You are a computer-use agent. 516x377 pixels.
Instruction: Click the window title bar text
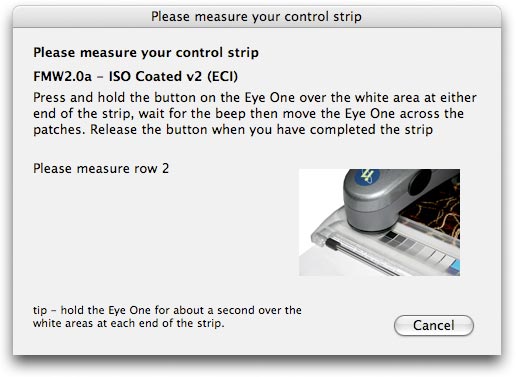(x=256, y=17)
